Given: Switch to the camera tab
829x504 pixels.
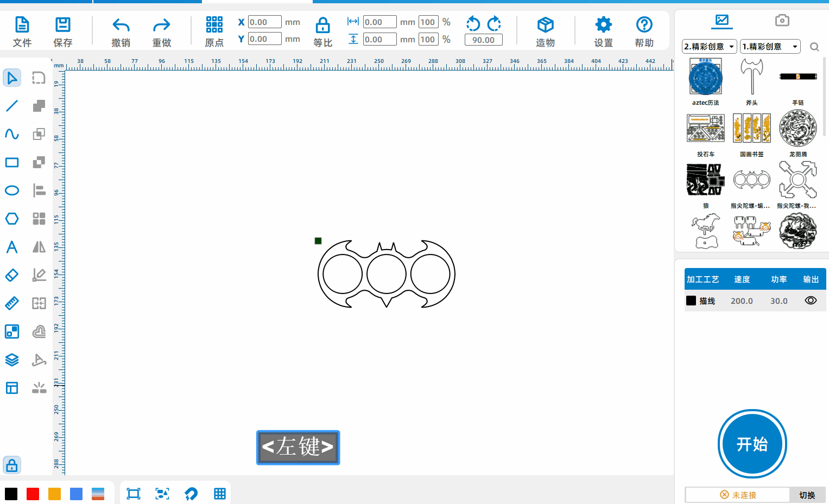Looking at the screenshot, I should [x=782, y=21].
